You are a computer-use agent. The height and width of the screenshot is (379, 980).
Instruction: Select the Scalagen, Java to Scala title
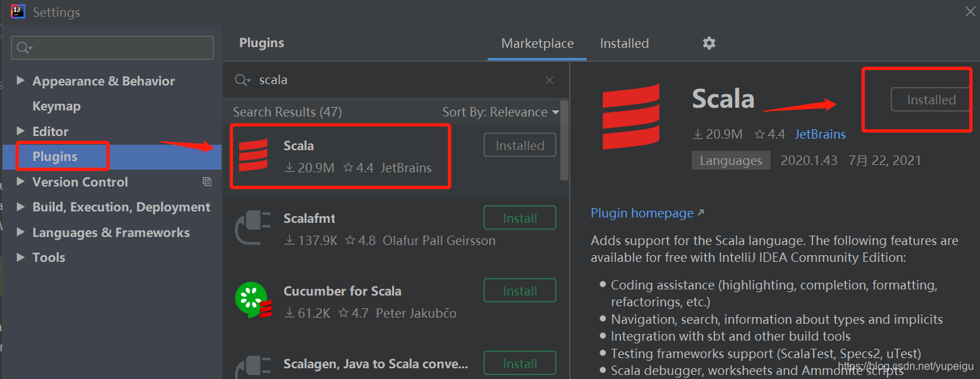tap(376, 364)
